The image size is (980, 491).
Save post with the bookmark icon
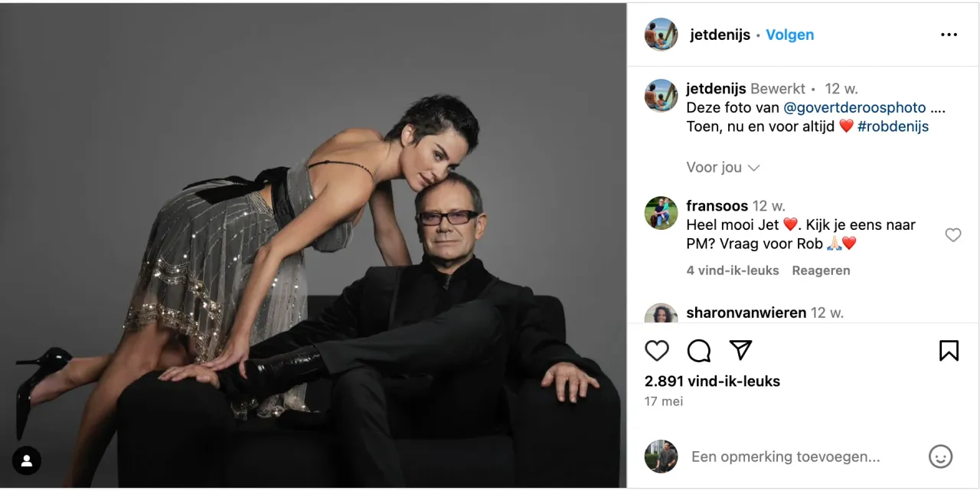(x=949, y=351)
